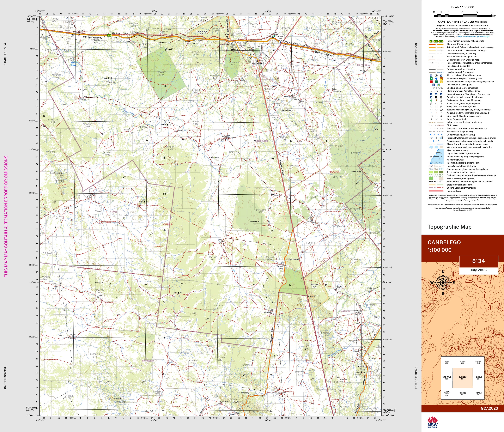Click the dense trees colour swatch

[441, 172]
